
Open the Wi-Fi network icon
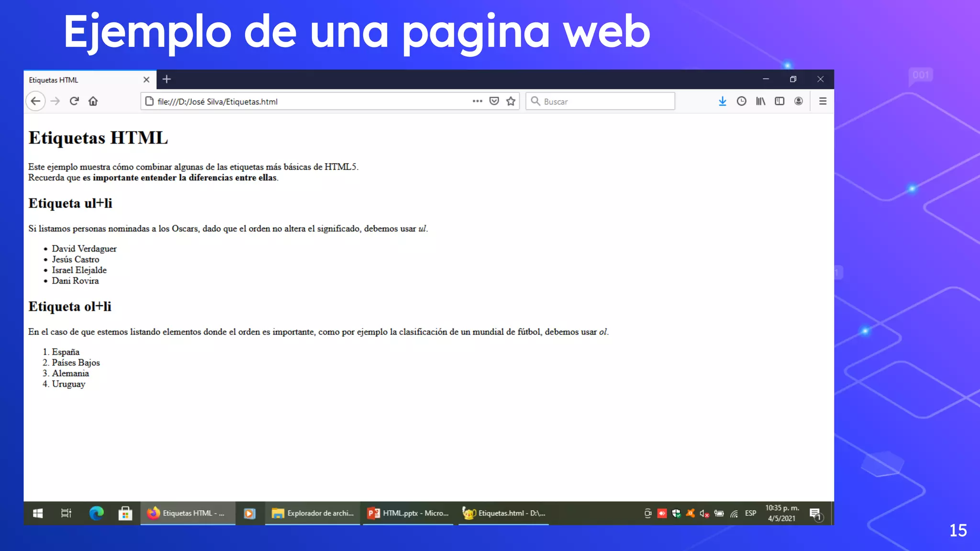coord(734,514)
